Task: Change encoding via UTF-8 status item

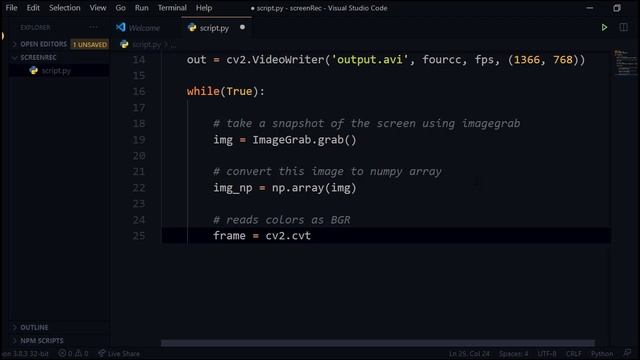Action: pyautogui.click(x=547, y=353)
